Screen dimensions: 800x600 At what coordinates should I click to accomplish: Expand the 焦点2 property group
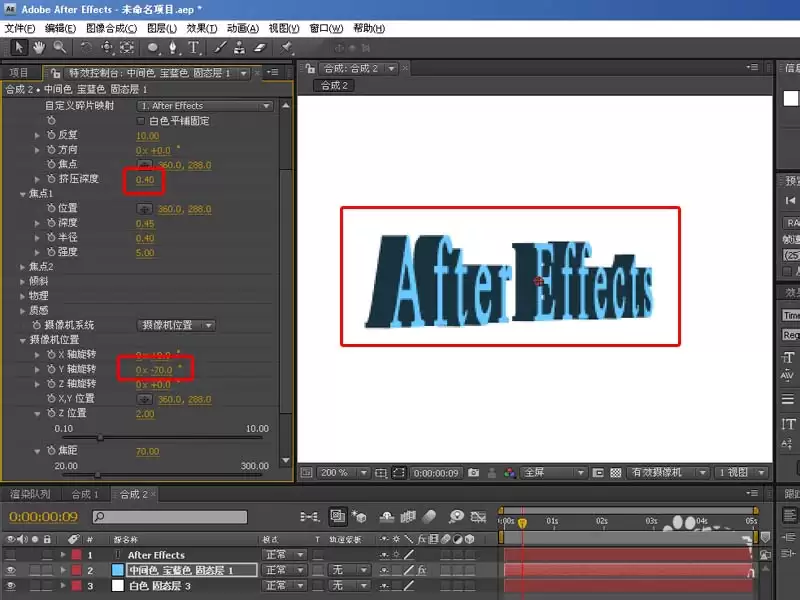(22, 267)
